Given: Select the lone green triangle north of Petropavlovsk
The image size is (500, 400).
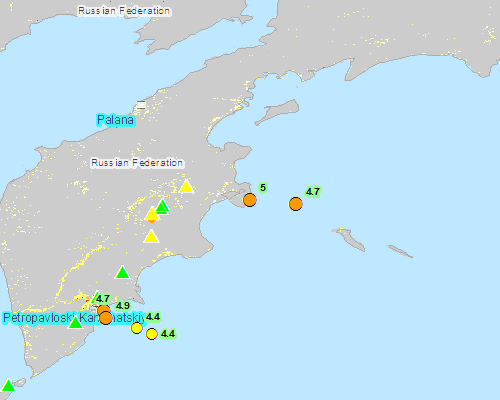Looking at the screenshot, I should click(122, 273).
